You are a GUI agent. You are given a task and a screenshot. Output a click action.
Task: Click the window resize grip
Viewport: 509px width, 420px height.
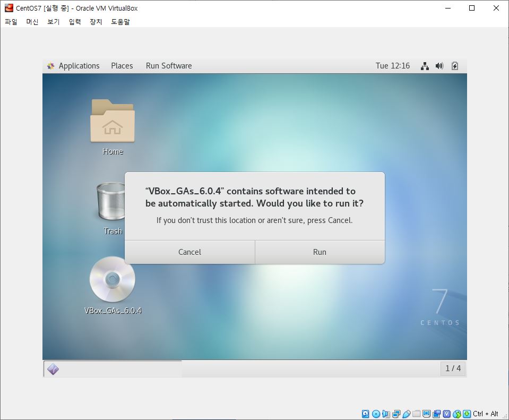[505, 416]
